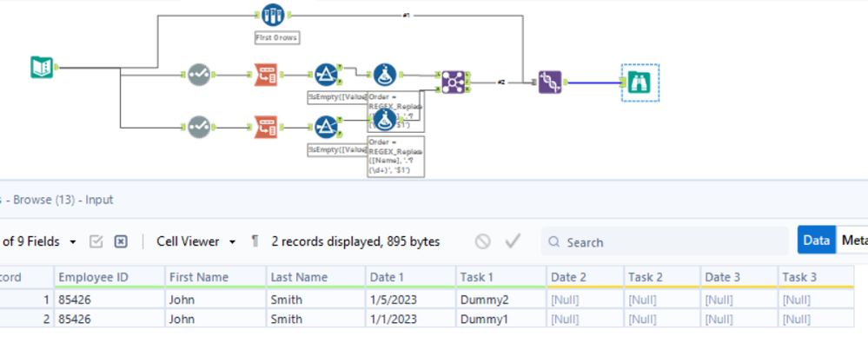Click the Employee ID column header
This screenshot has height=343, width=868.
pyautogui.click(x=109, y=277)
